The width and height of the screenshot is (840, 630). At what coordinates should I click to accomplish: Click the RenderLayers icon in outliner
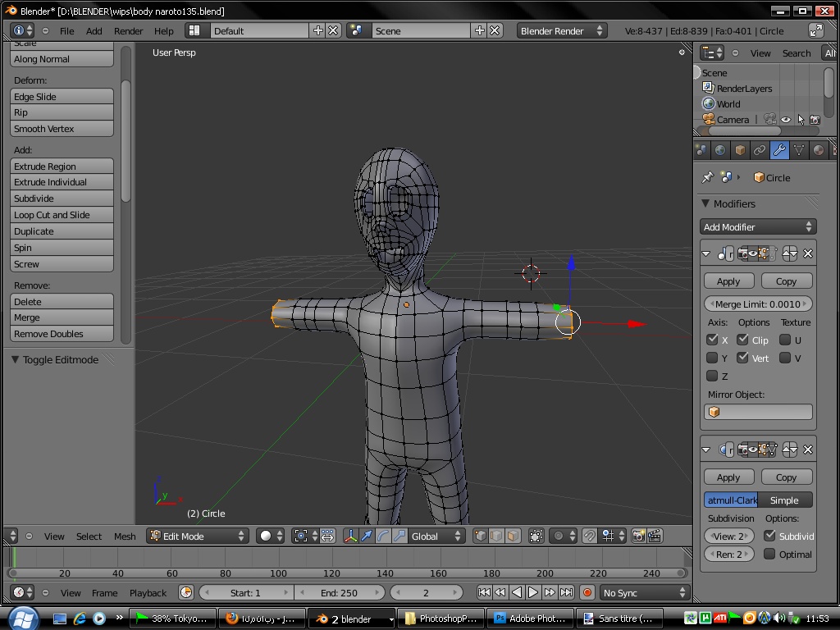tap(708, 88)
